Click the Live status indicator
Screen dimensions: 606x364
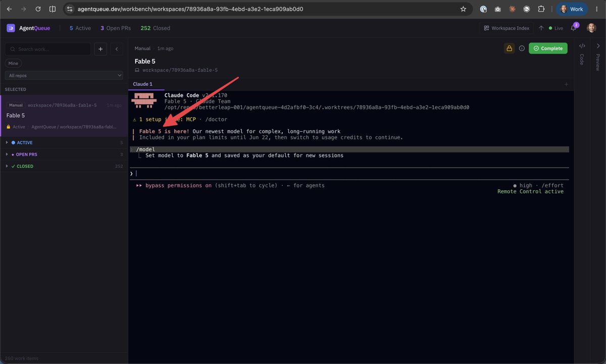coord(555,28)
